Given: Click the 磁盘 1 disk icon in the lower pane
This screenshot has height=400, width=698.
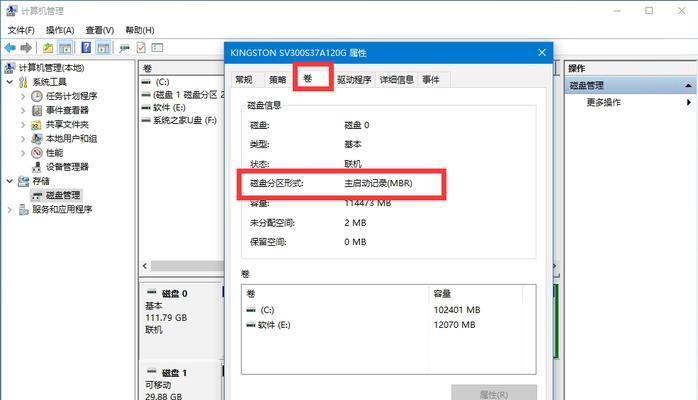Looking at the screenshot, I should point(152,372).
